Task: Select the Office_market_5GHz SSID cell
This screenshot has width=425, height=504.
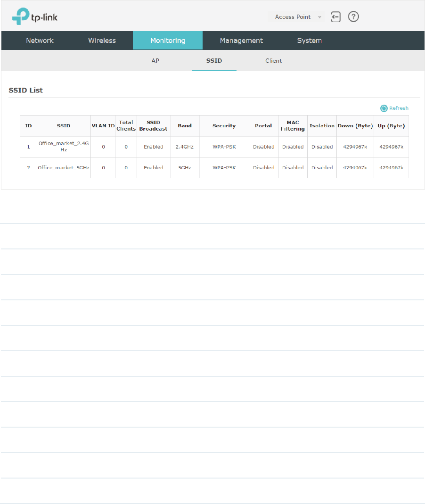Action: point(64,167)
